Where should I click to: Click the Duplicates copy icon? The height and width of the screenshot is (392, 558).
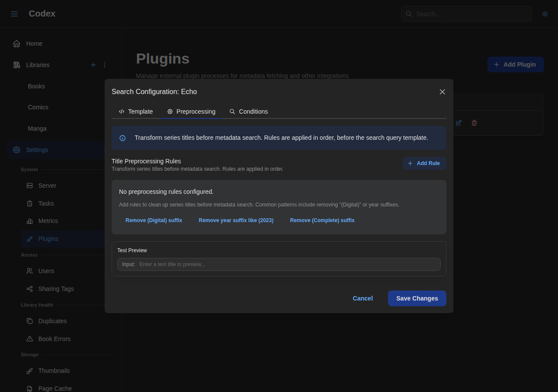pyautogui.click(x=29, y=321)
